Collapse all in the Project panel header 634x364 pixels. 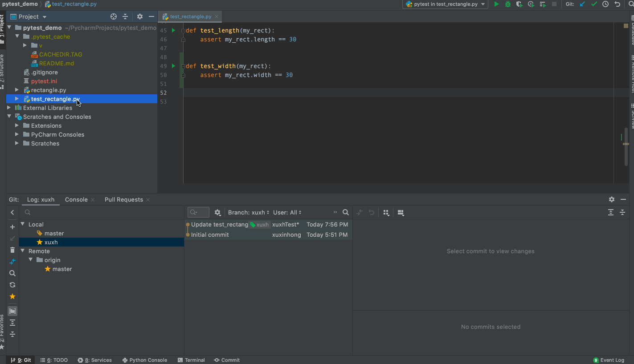(125, 16)
